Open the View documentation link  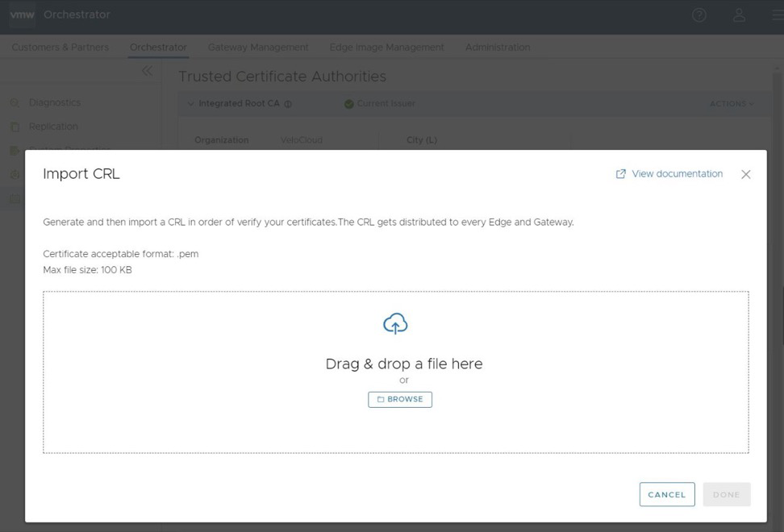[677, 173]
